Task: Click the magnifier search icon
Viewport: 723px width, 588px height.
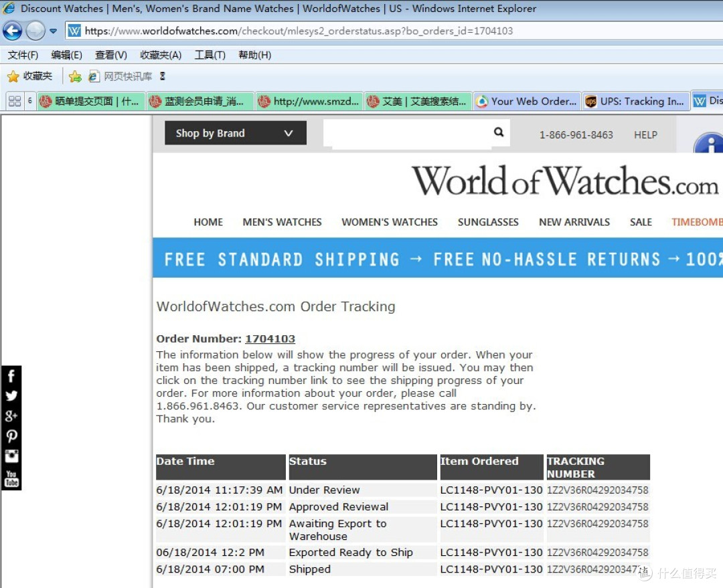Action: (x=499, y=132)
